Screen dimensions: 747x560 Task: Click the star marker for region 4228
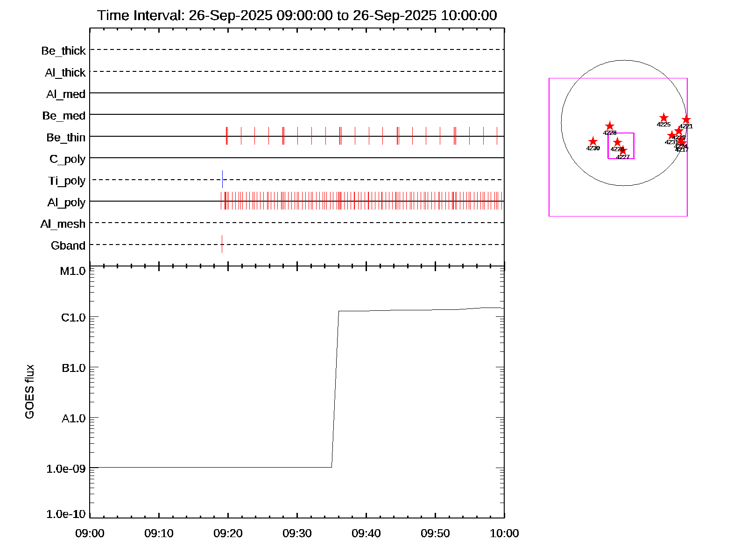[610, 126]
